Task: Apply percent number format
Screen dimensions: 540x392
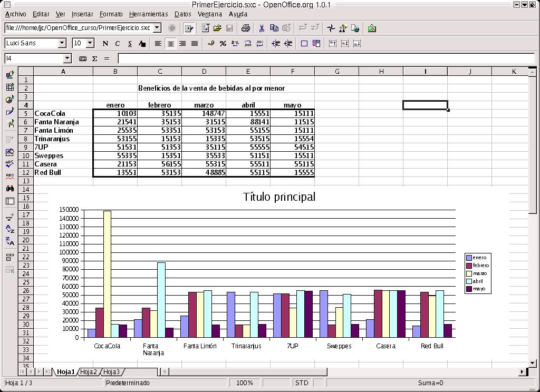Action: 223,43
